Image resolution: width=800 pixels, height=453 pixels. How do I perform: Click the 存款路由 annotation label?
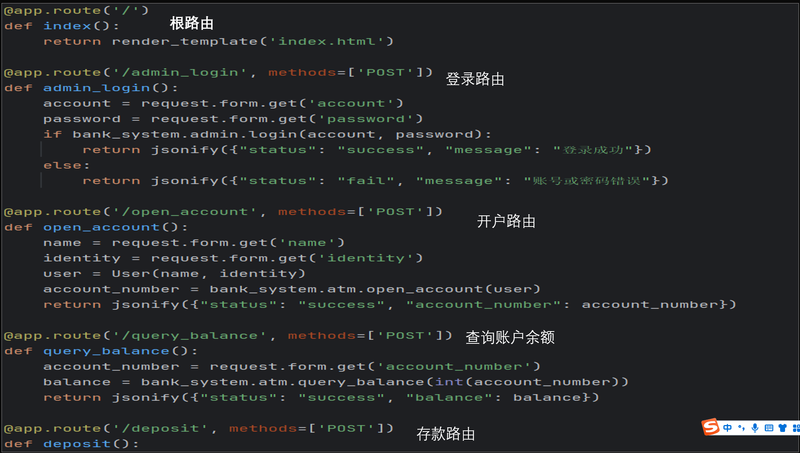445,434
